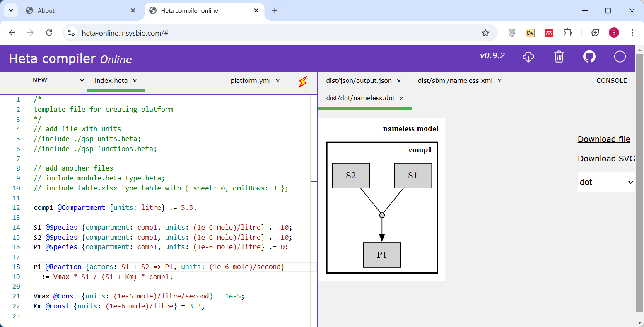Click comp1 @Compartment code line
The height and width of the screenshot is (327, 644).
pos(115,208)
